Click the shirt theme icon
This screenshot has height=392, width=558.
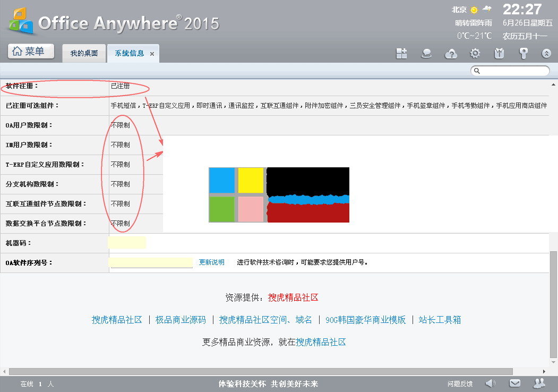pyautogui.click(x=499, y=53)
